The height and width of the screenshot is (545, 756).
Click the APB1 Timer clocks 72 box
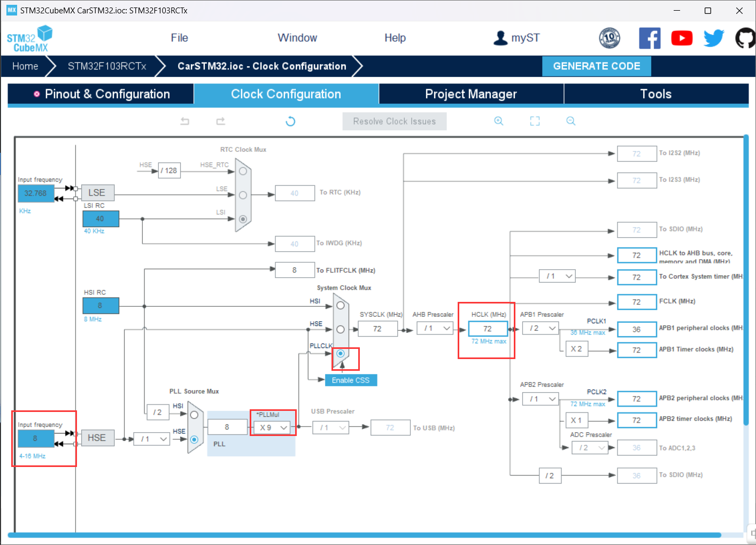tap(637, 350)
